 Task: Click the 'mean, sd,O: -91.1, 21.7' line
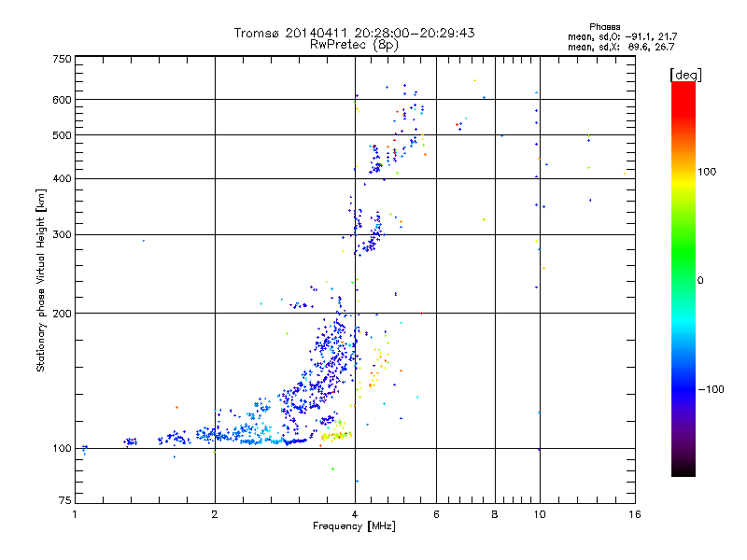coord(622,36)
